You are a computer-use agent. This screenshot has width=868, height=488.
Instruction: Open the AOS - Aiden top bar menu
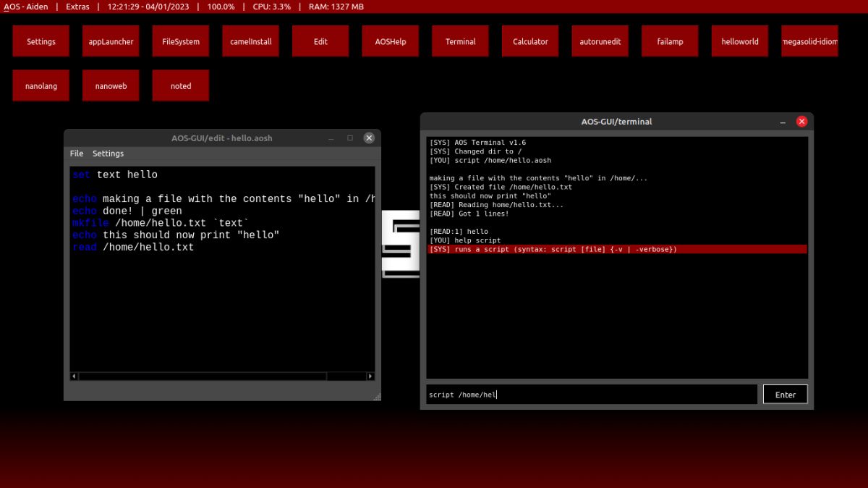(26, 7)
